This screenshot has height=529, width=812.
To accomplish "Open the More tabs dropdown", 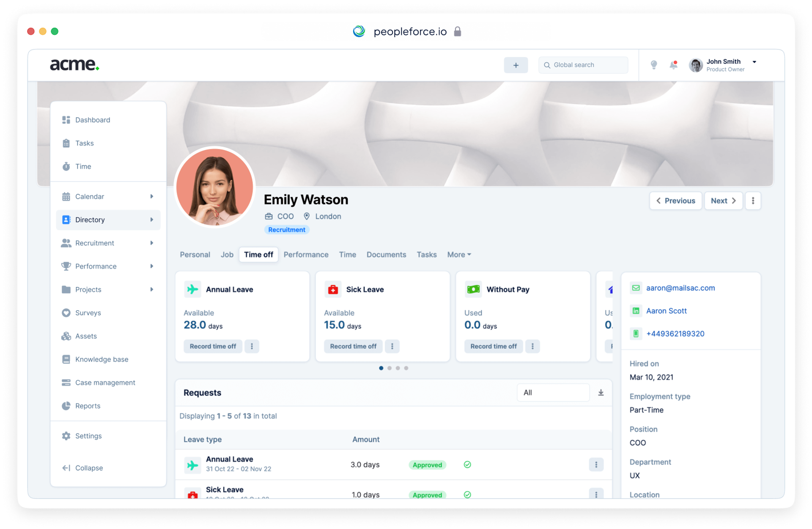I will (459, 254).
